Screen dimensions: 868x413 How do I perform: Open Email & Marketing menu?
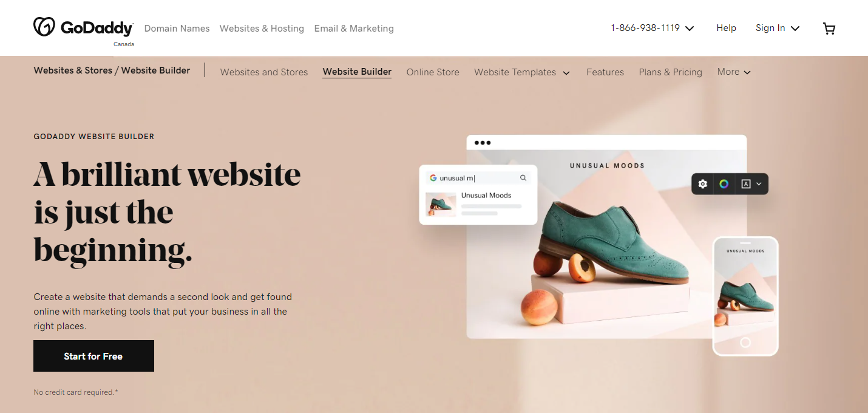pyautogui.click(x=354, y=29)
